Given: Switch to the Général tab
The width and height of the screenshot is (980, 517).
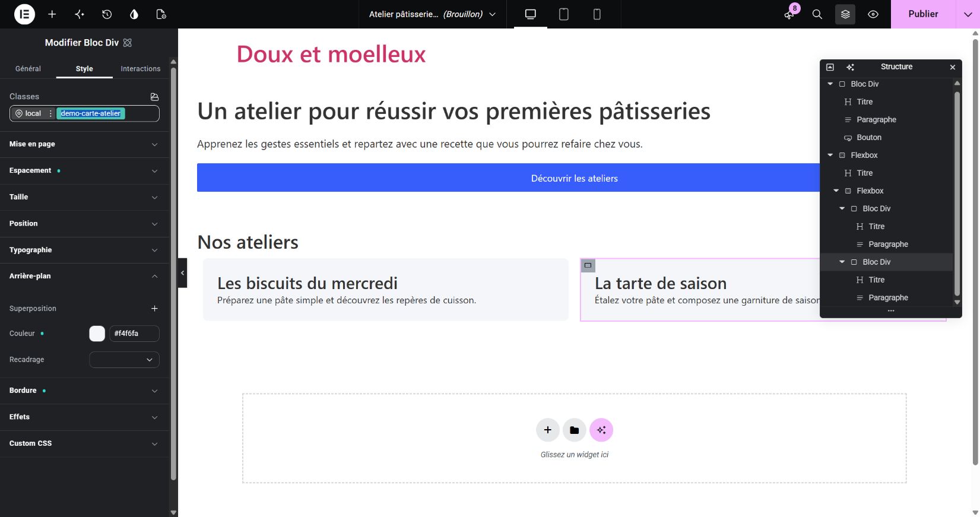Looking at the screenshot, I should tap(28, 69).
